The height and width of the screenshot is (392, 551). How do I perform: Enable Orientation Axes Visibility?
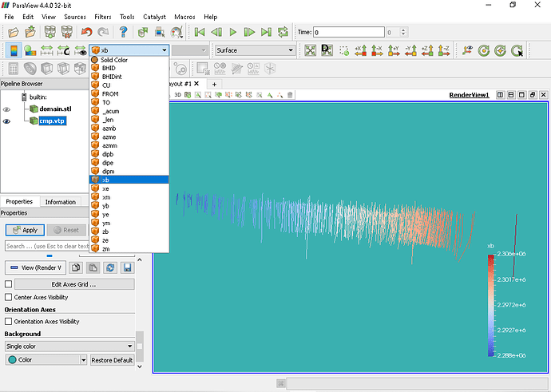9,322
